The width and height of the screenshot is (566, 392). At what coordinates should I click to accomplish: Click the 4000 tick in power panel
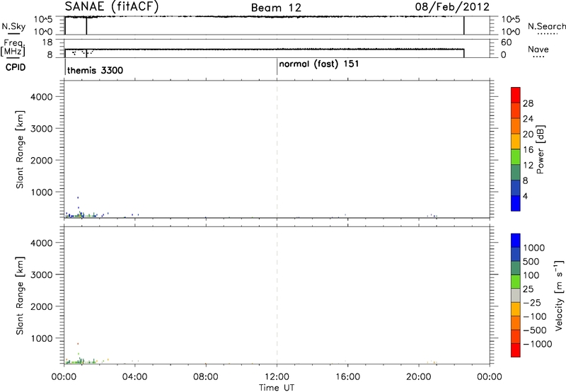(x=41, y=97)
